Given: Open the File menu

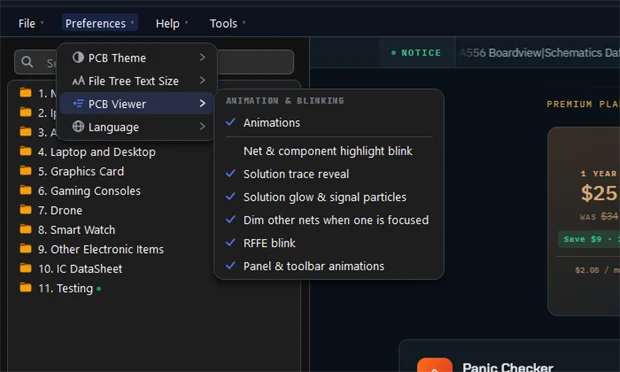Looking at the screenshot, I should pyautogui.click(x=30, y=23).
